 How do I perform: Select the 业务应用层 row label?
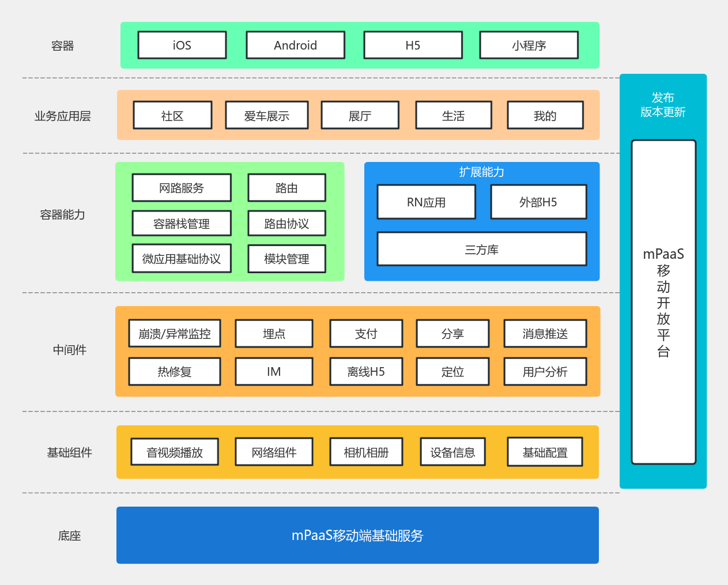click(x=62, y=116)
